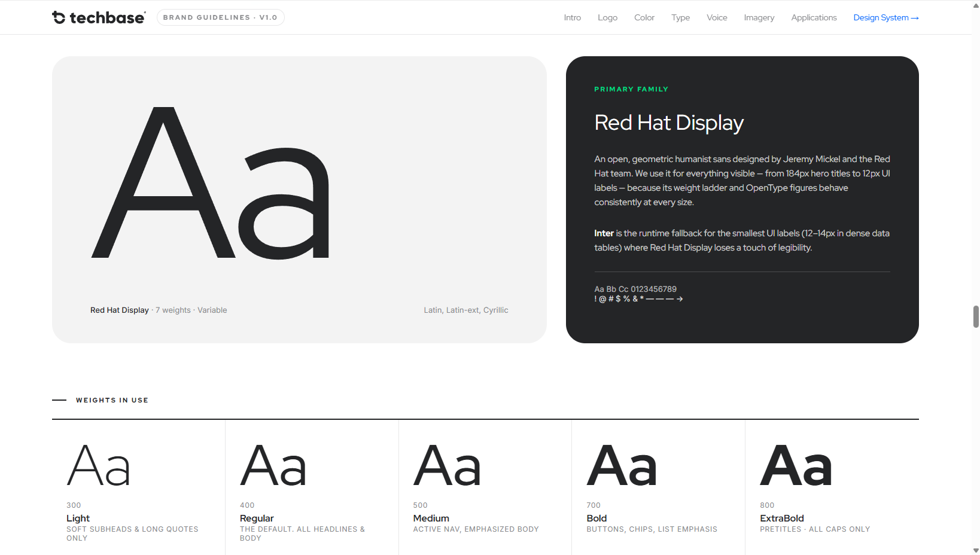Click the 'ExtraBold' weight name

pyautogui.click(x=781, y=518)
